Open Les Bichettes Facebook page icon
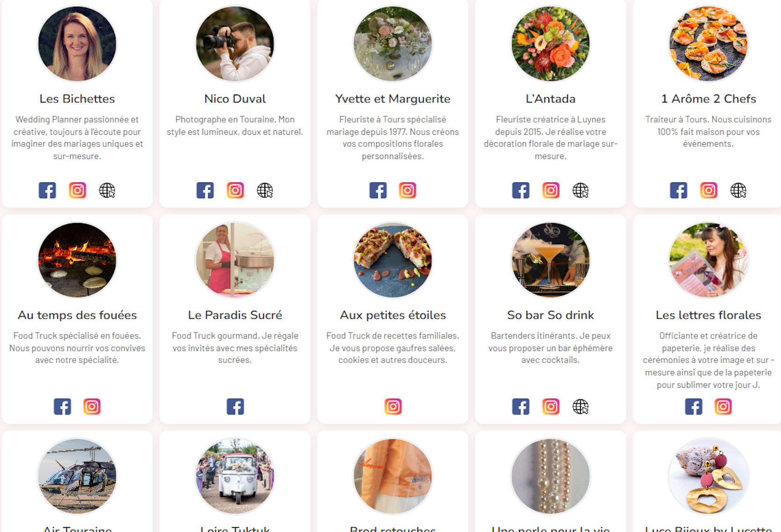Viewport: 781px width, 532px height. [x=47, y=190]
